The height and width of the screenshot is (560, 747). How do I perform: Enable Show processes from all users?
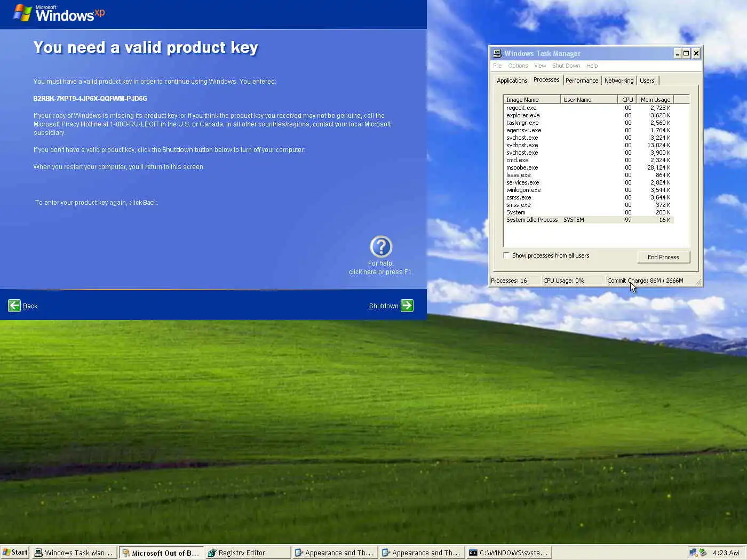[506, 255]
